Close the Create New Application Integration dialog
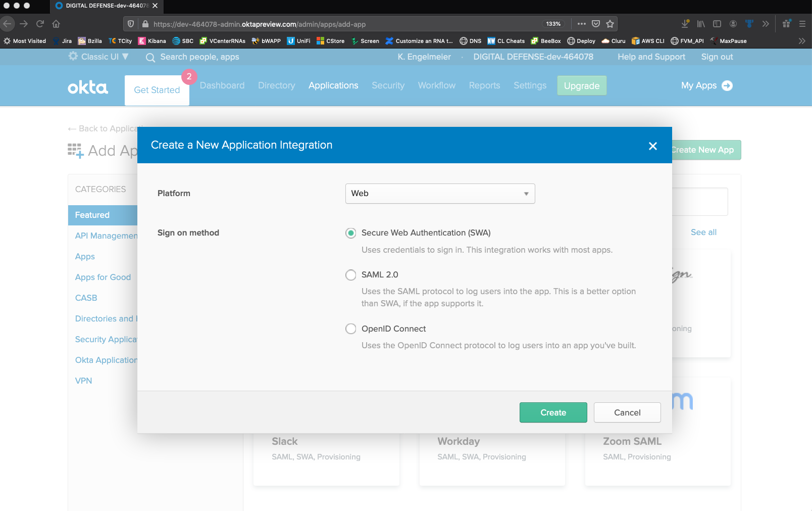Viewport: 812px width, 511px height. coord(652,146)
